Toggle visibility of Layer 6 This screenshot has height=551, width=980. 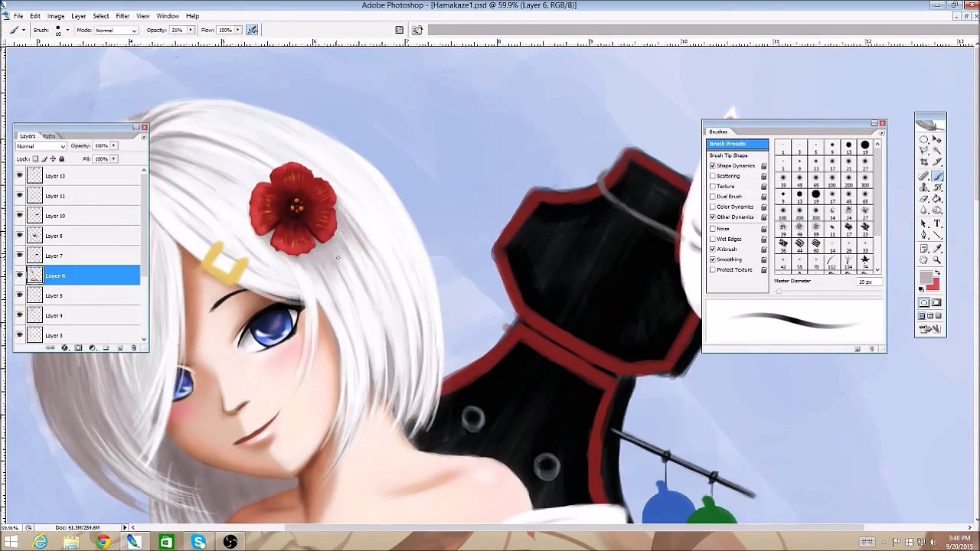click(x=20, y=275)
